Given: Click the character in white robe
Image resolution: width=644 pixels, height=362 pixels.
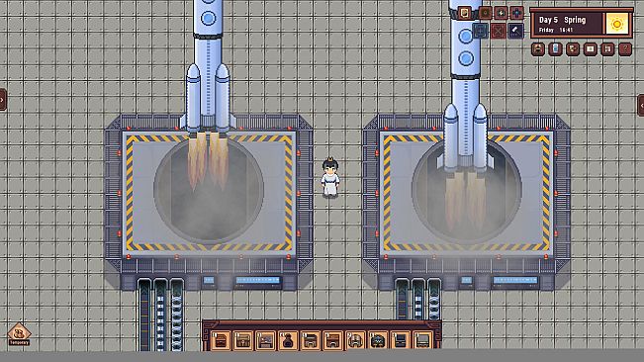Looking at the screenshot, I should coord(330,178).
